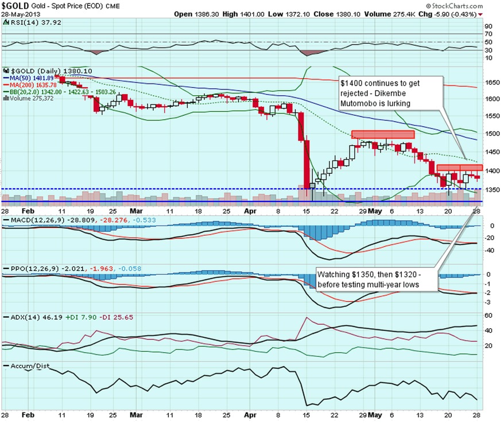The height and width of the screenshot is (424, 504).
Task: Click the May label on bottom date axis
Action: [375, 414]
